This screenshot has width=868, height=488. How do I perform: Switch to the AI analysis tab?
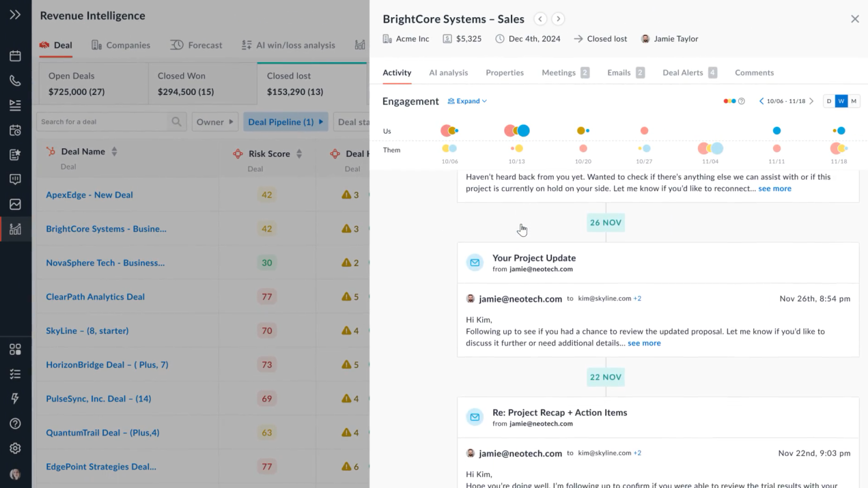pos(449,72)
